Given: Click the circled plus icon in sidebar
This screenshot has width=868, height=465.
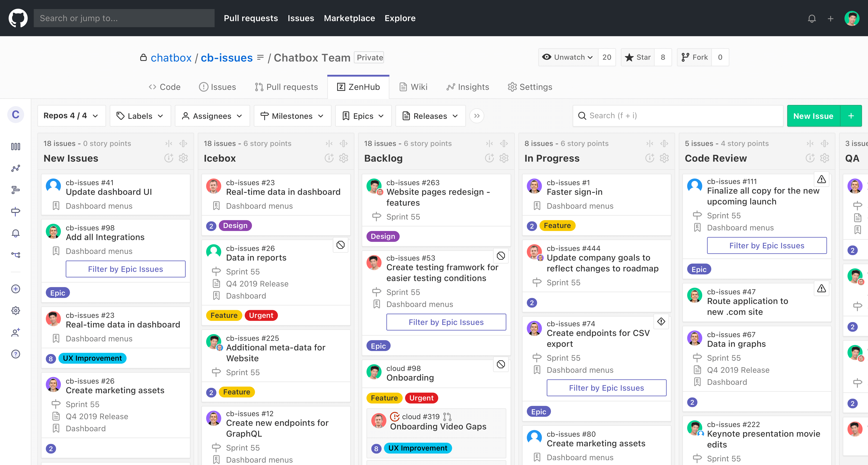Looking at the screenshot, I should click(x=16, y=289).
